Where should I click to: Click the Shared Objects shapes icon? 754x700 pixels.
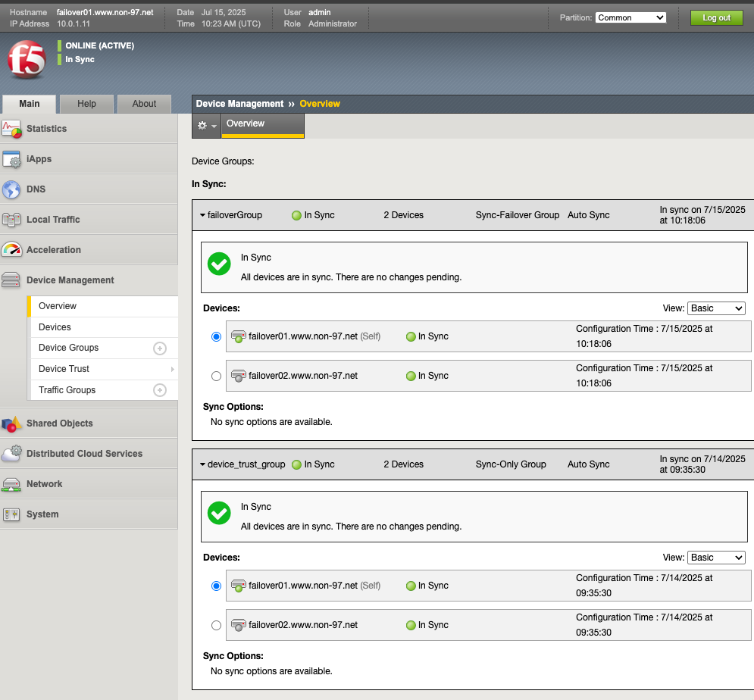point(11,423)
